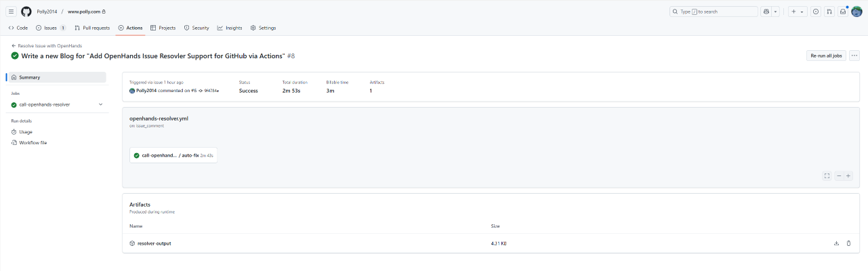Viewport: 868px width, 271px height.
Task: Expand the Copilot dropdown arrow
Action: click(775, 12)
